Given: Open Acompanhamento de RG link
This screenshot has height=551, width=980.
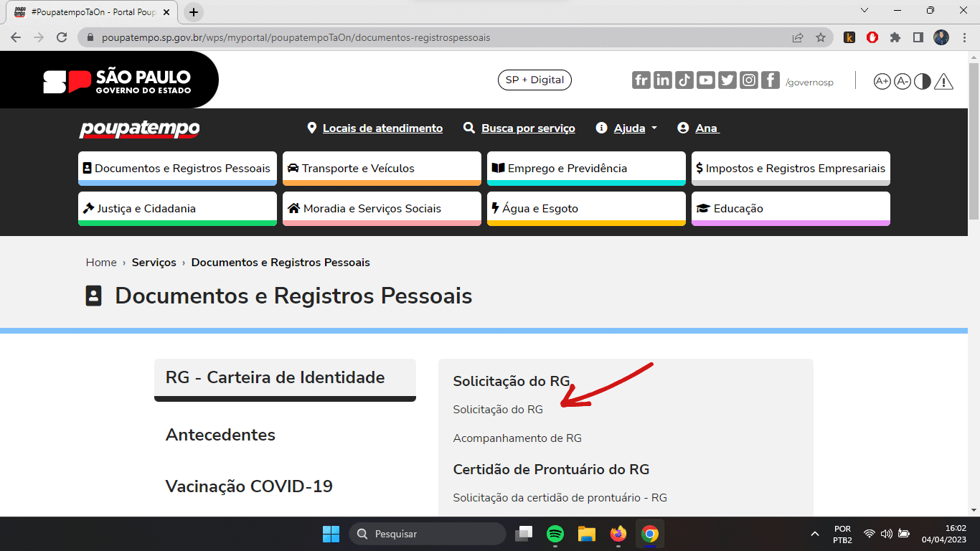Looking at the screenshot, I should [517, 438].
